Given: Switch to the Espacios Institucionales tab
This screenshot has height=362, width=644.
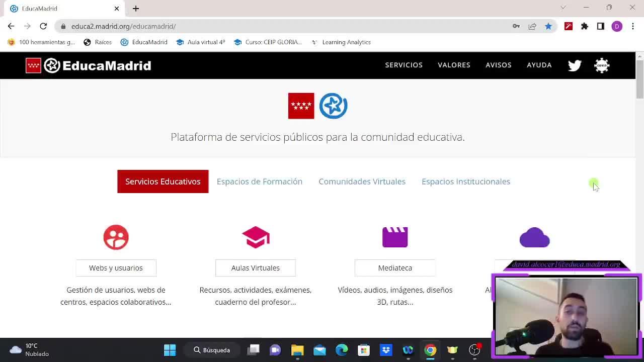Looking at the screenshot, I should pos(466,182).
